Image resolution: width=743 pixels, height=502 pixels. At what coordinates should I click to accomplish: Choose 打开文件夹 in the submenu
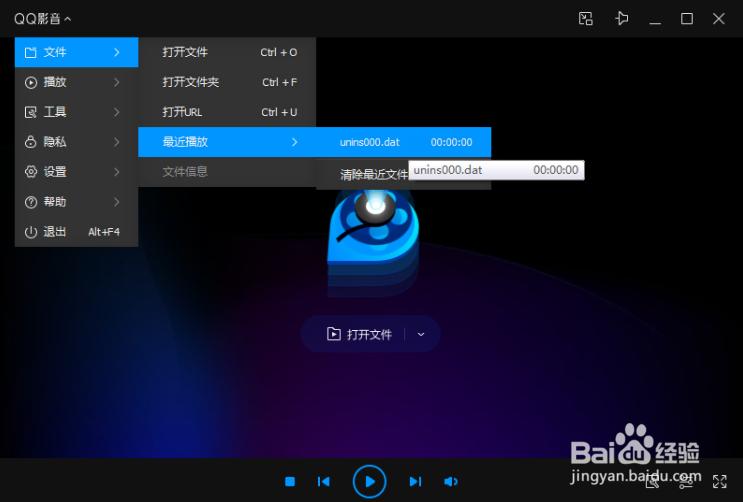point(227,82)
